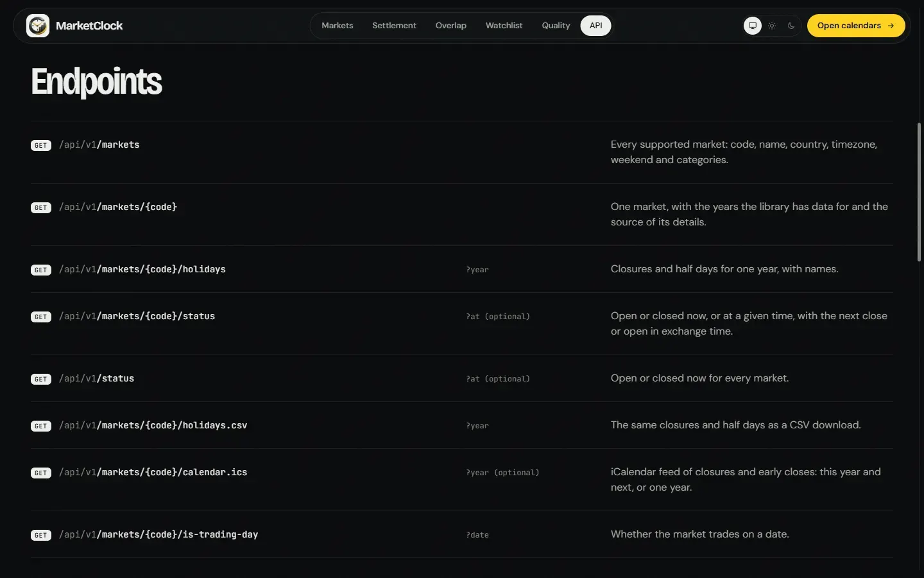
Task: Click the GET badge for calendar.ics
Action: click(41, 473)
